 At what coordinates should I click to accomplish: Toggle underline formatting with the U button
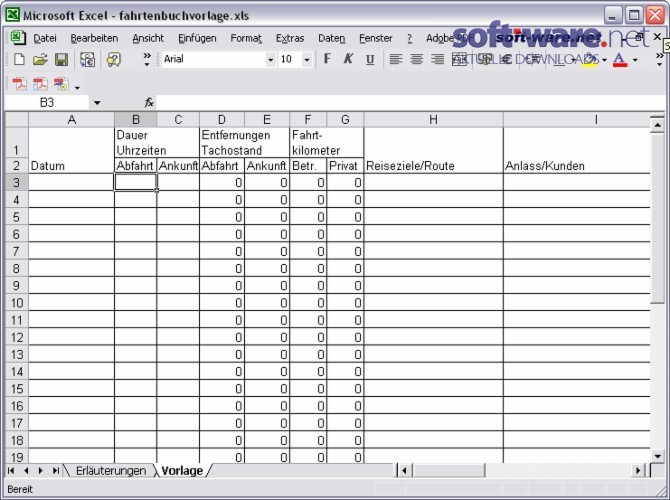click(370, 59)
